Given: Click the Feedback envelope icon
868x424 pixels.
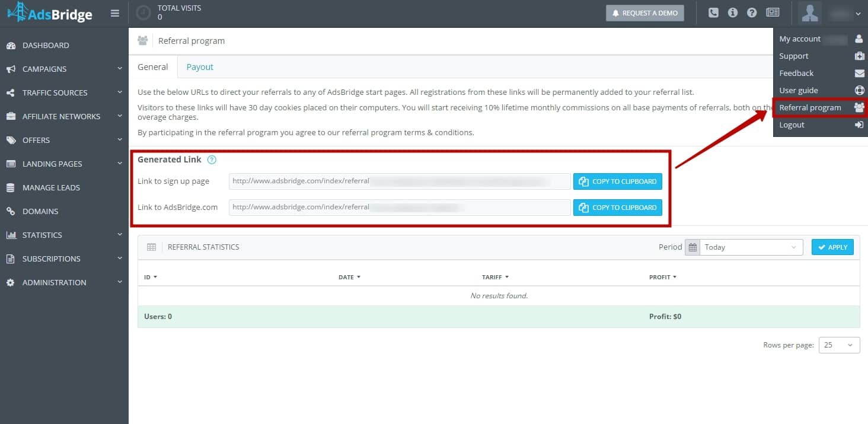Looking at the screenshot, I should point(859,73).
